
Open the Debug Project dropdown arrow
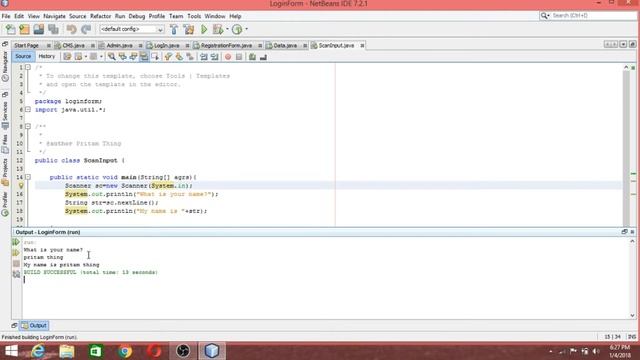[x=227, y=29]
